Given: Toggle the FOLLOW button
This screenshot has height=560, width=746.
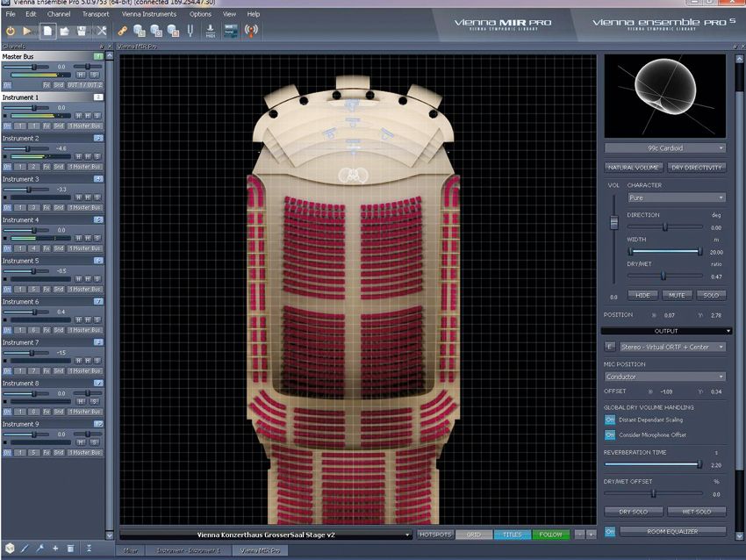Looking at the screenshot, I should tap(550, 535).
